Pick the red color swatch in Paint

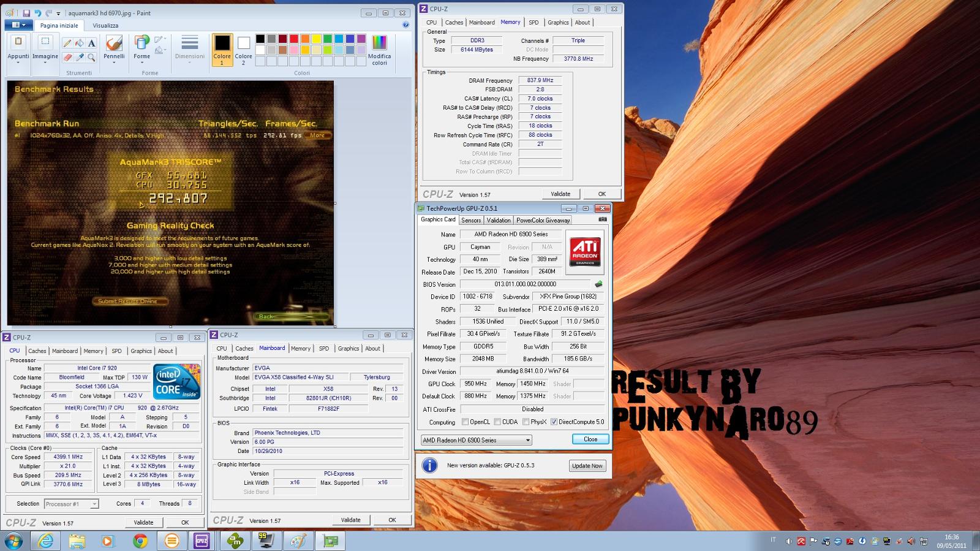(x=294, y=39)
